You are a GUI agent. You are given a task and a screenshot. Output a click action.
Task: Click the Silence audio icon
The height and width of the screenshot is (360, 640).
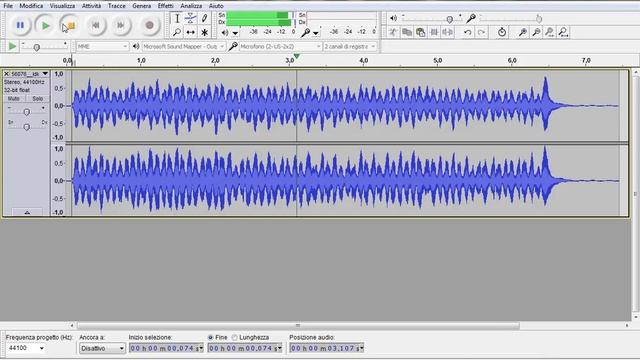(448, 32)
